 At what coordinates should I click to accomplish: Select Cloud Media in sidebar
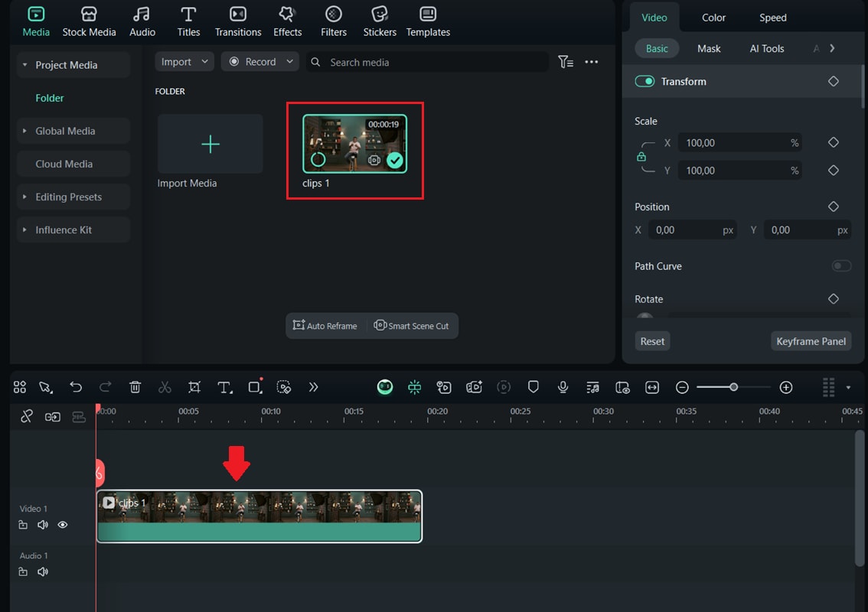click(73, 164)
